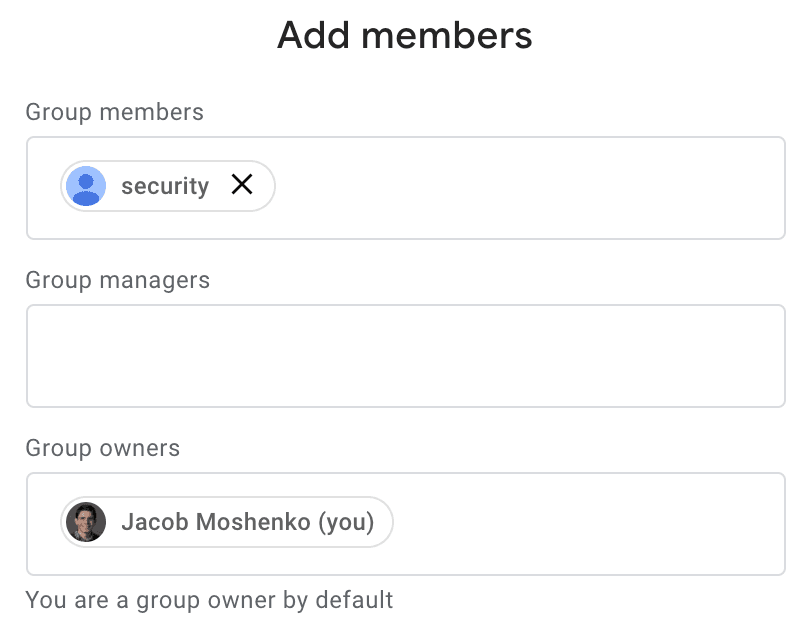Click the X icon to remove security

(243, 185)
